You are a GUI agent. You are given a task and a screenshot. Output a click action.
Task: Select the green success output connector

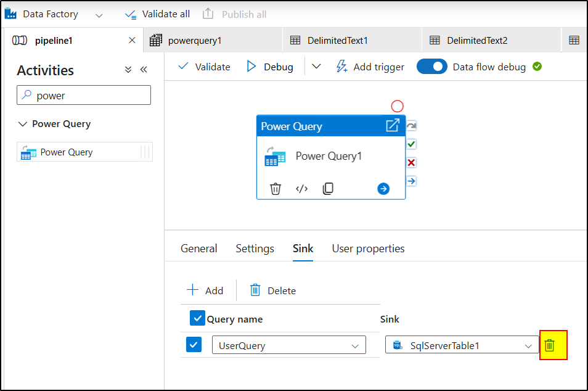tap(410, 144)
